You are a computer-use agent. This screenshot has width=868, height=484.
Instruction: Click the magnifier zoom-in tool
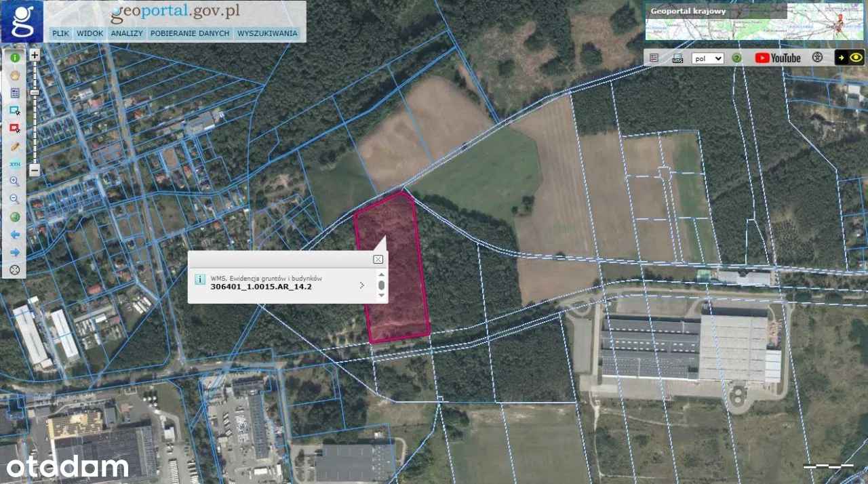click(14, 182)
